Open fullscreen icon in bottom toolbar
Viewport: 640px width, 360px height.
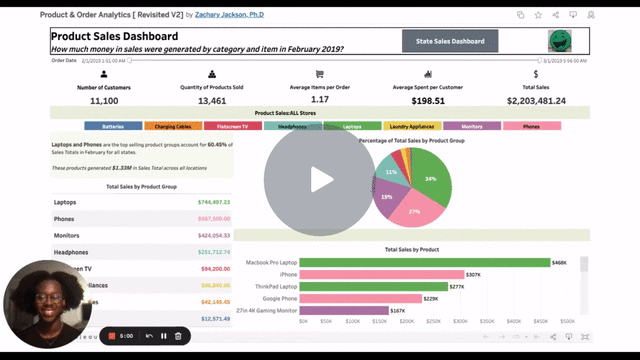coord(585,337)
